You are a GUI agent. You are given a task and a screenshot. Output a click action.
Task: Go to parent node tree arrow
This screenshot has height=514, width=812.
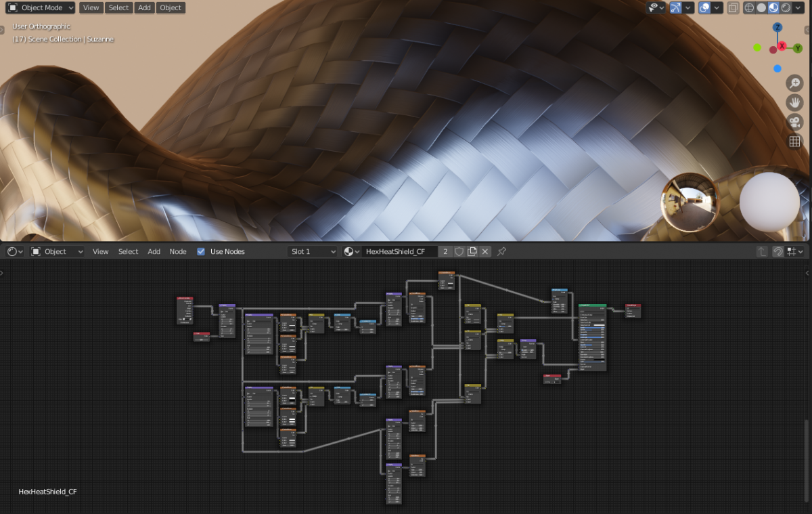point(762,251)
